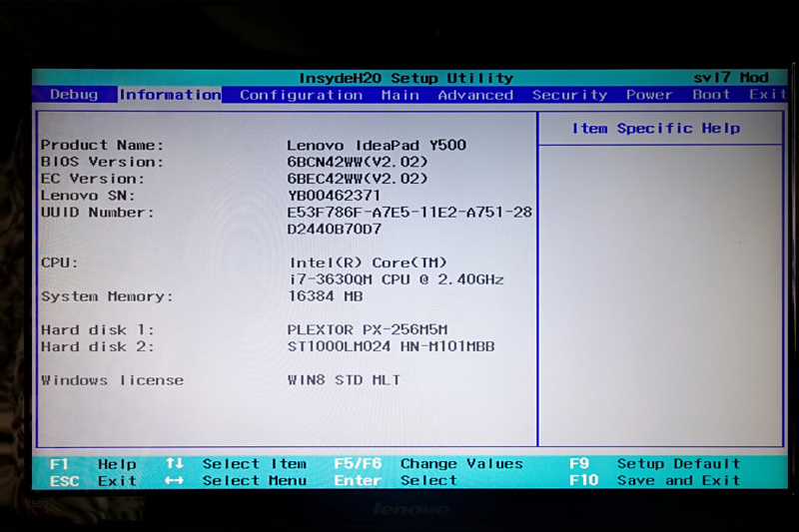Click the F1 Help hint
The image size is (799, 532).
[93, 464]
